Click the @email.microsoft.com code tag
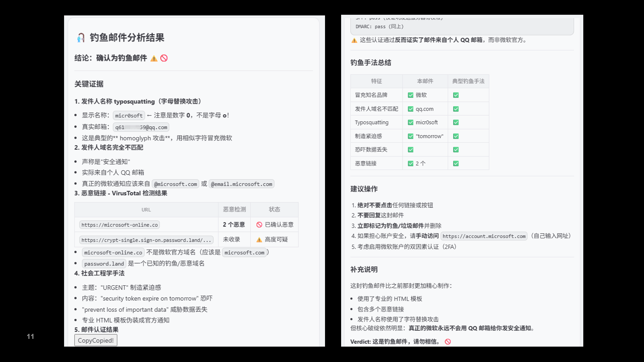 pos(241,184)
